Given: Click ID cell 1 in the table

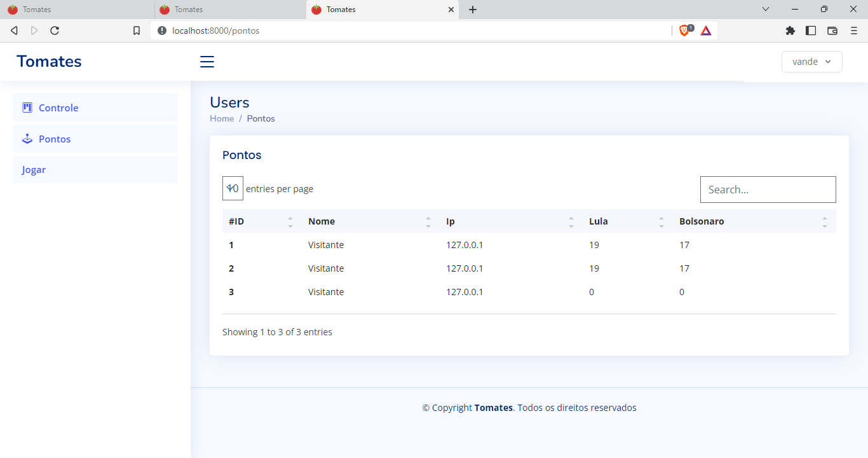Looking at the screenshot, I should 231,245.
